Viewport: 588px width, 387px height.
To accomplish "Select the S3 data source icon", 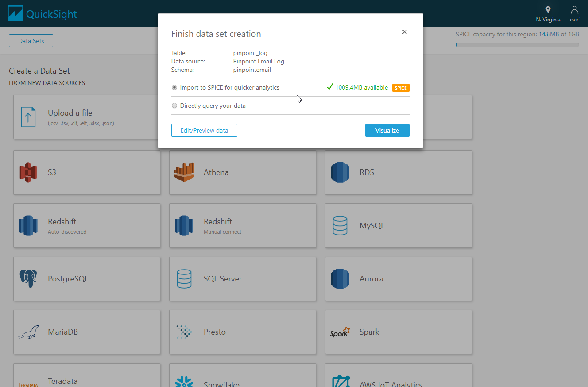I will tap(28, 172).
